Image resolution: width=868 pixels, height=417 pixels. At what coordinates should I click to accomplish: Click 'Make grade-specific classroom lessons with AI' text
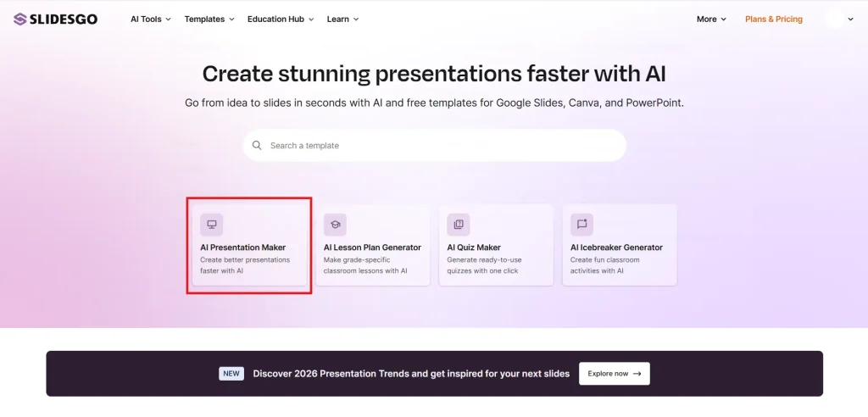(x=365, y=265)
